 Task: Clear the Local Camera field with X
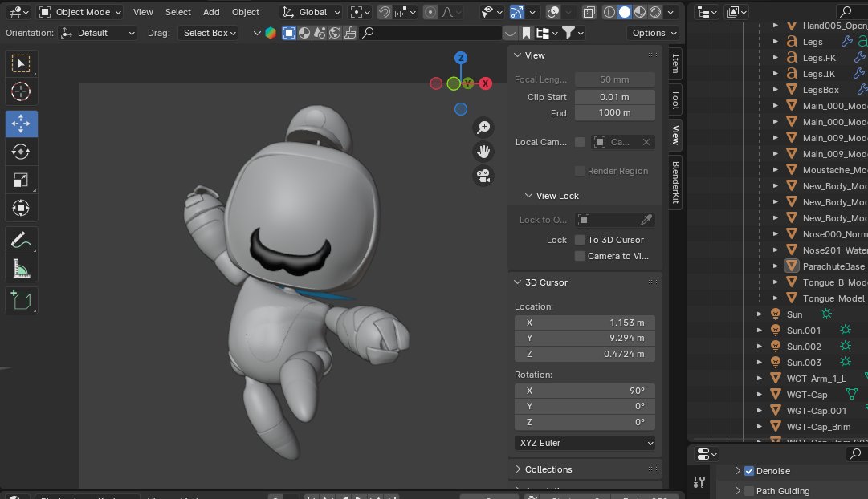click(x=646, y=142)
